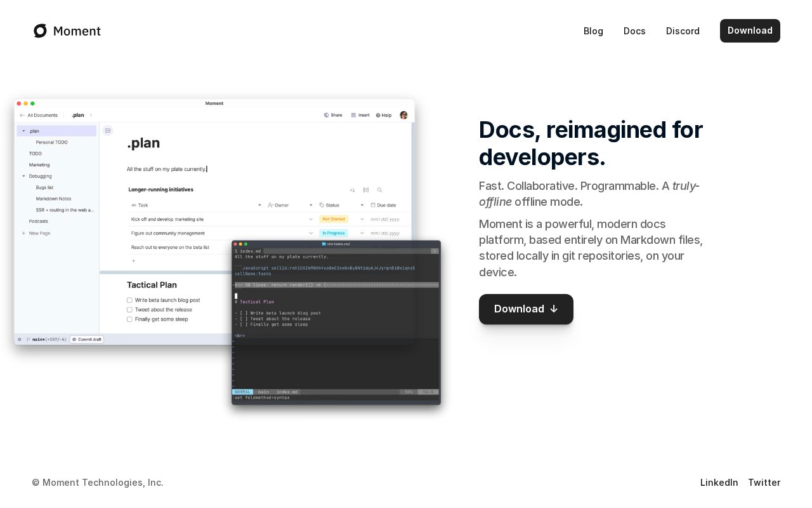Open the Docs link in the top navigation
The image size is (812, 508).
[634, 31]
